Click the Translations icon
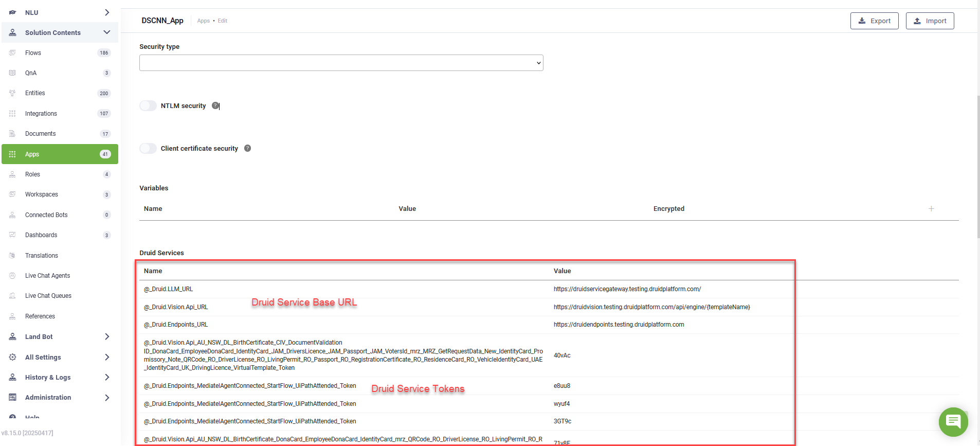 12,256
